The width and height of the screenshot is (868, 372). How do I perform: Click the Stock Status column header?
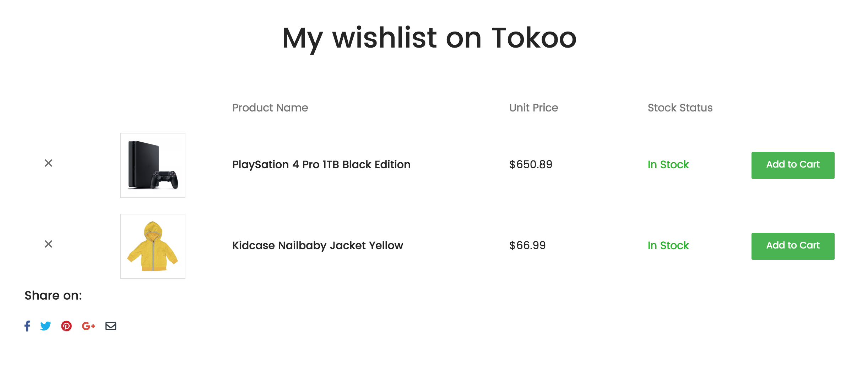[x=680, y=108]
